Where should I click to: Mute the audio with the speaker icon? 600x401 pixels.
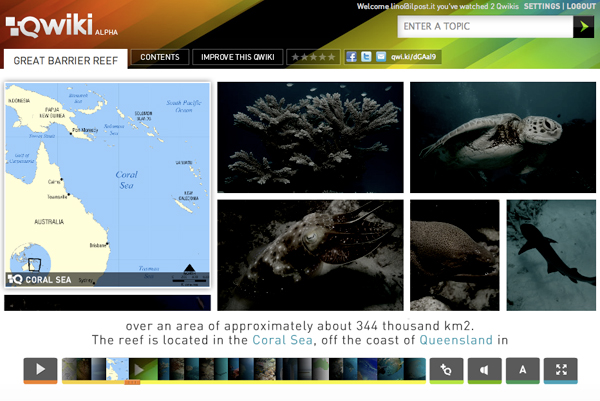(x=484, y=370)
